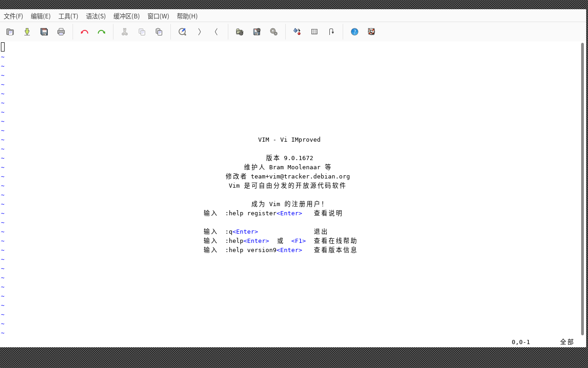Open the find and replace tool
The width and height of the screenshot is (588, 368).
point(182,31)
